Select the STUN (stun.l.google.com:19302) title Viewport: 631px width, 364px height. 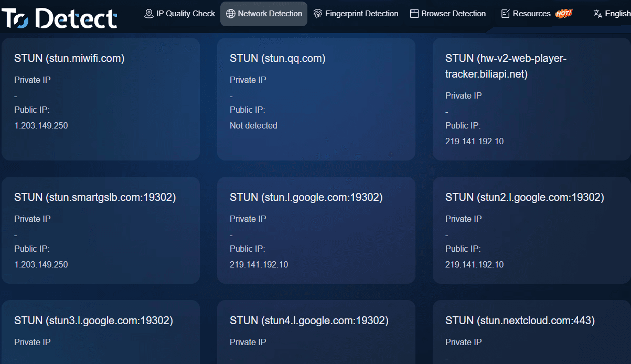pos(306,197)
